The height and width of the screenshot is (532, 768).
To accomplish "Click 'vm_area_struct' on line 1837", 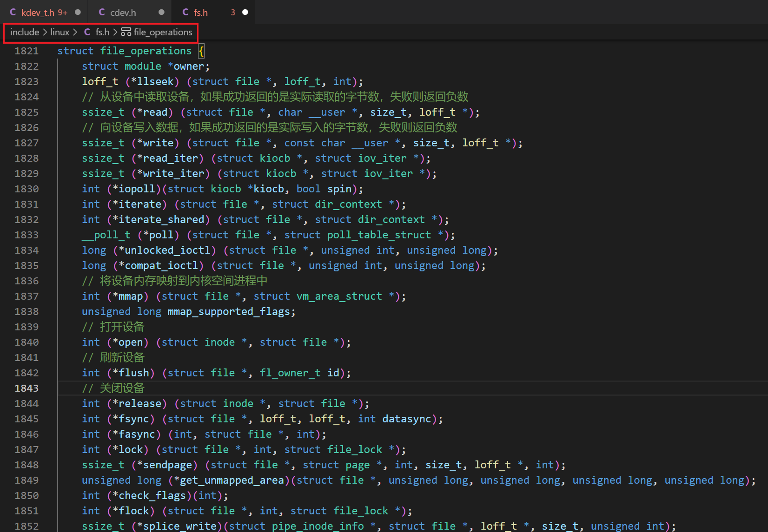I will click(x=339, y=296).
